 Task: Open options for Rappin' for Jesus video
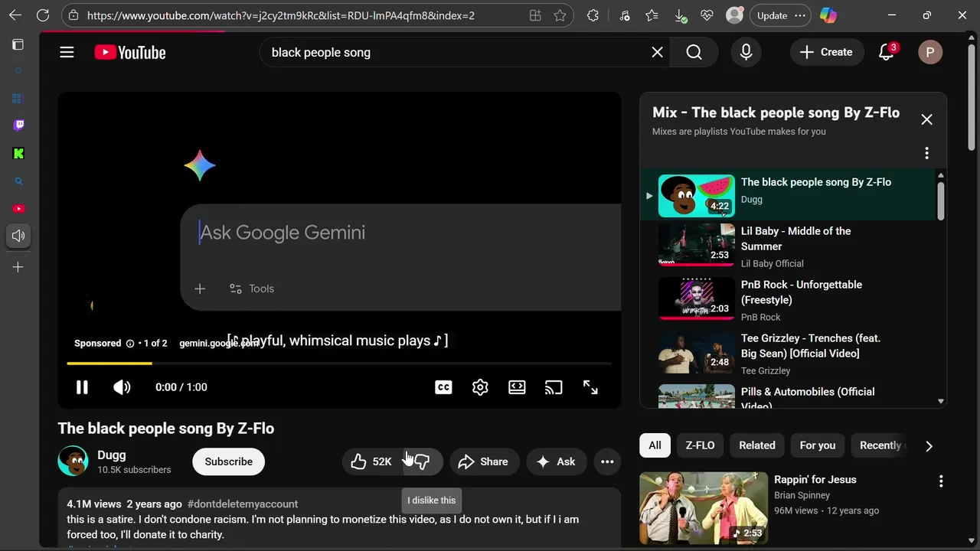pos(941,481)
